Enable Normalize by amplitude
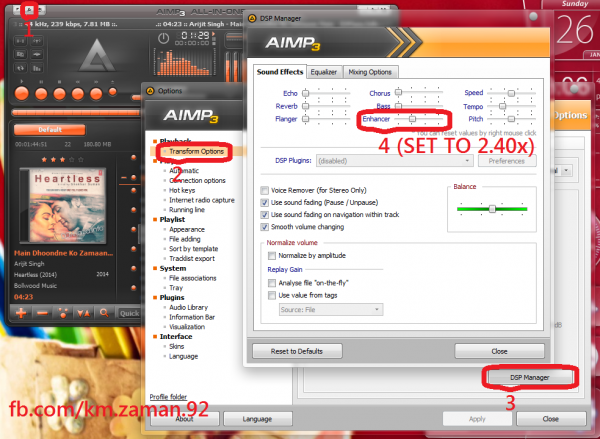Screen dimensions: 600x439 (x=272, y=255)
